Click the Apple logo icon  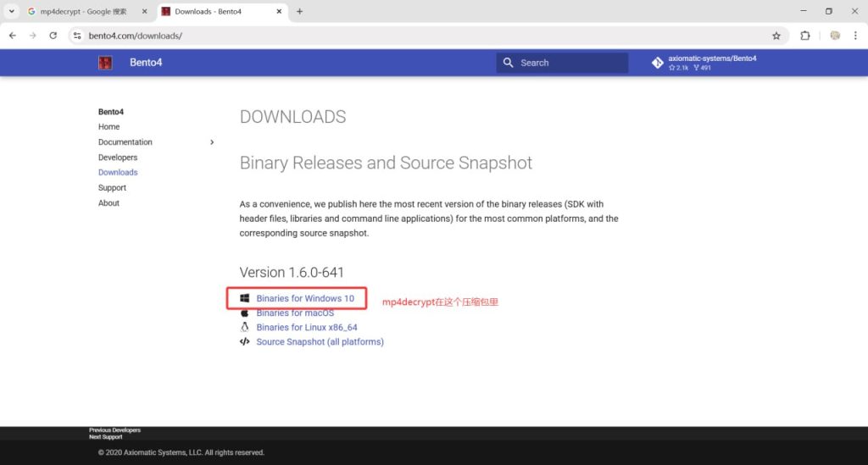pos(245,313)
